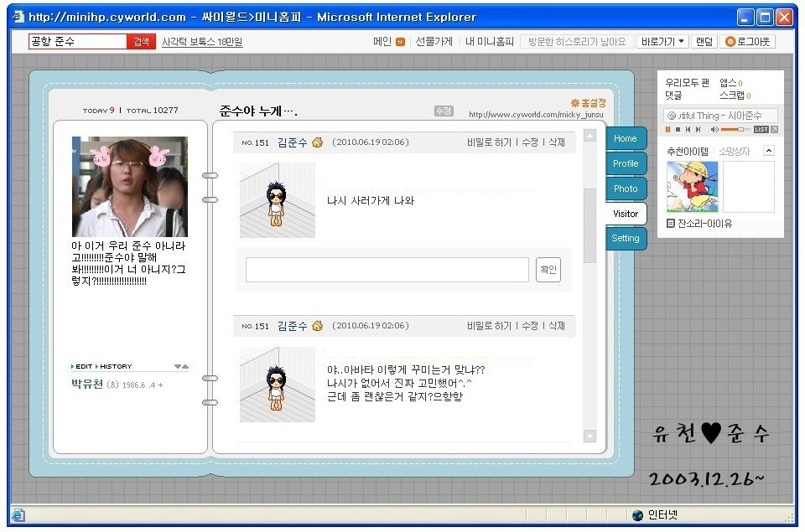Open the 사각턱 보톡스 18만원 ad link
The image size is (805, 532).
point(202,42)
